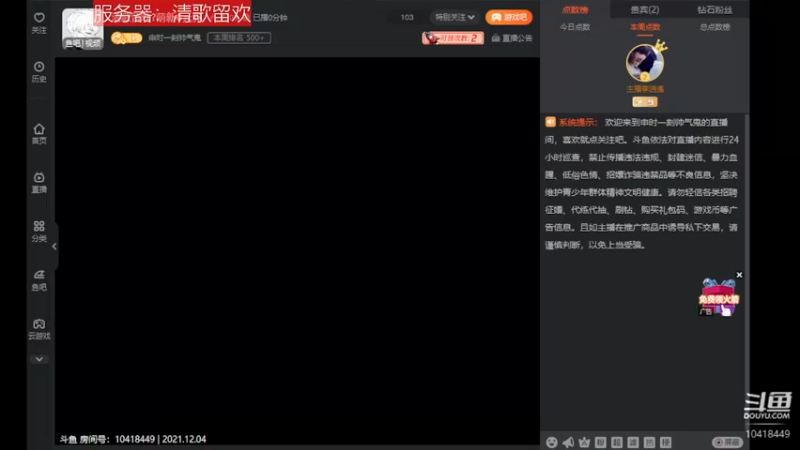Screen dimensions: 800x450
Task: Open the 云游戏 cloud gaming controller icon
Action: 39,329
